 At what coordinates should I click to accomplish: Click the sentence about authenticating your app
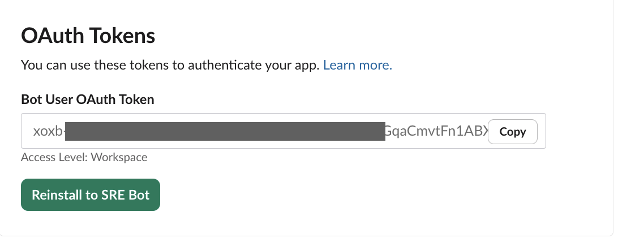tap(170, 65)
